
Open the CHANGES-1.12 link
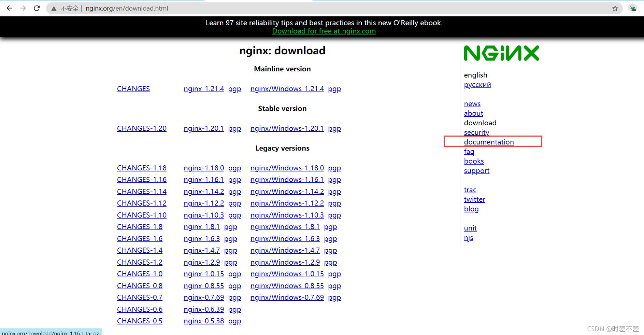142,203
